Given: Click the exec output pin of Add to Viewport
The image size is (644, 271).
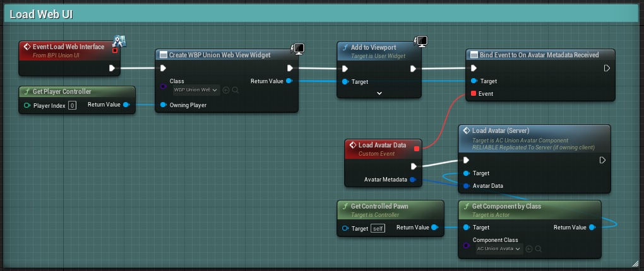Looking at the screenshot, I should [x=413, y=69].
